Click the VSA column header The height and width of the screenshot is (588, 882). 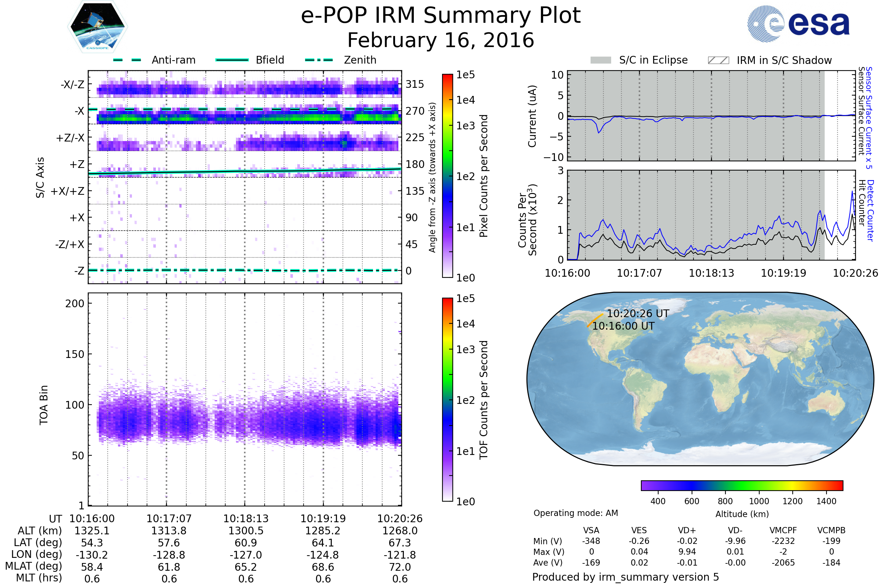click(591, 530)
